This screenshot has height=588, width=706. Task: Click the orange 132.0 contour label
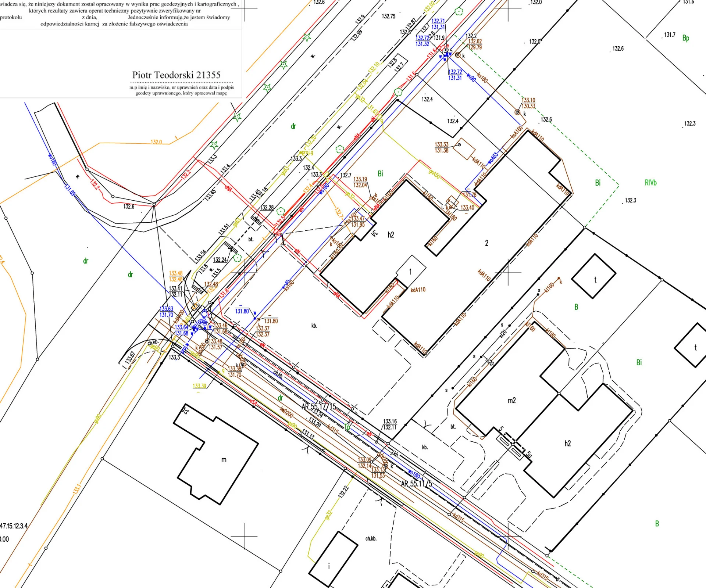click(x=156, y=142)
